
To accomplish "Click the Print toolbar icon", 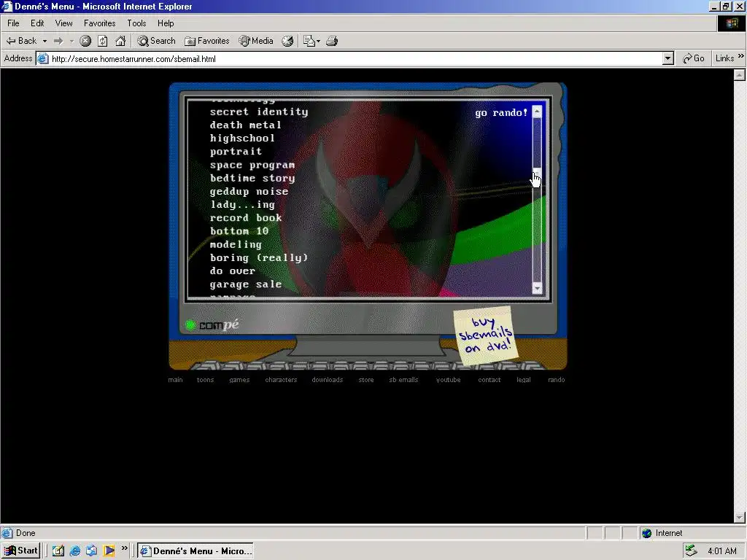I will [332, 41].
